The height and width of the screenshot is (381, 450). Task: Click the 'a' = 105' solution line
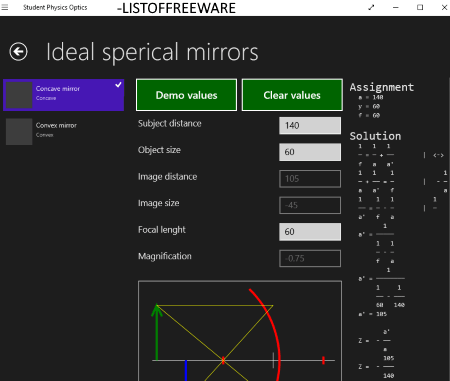[373, 314]
